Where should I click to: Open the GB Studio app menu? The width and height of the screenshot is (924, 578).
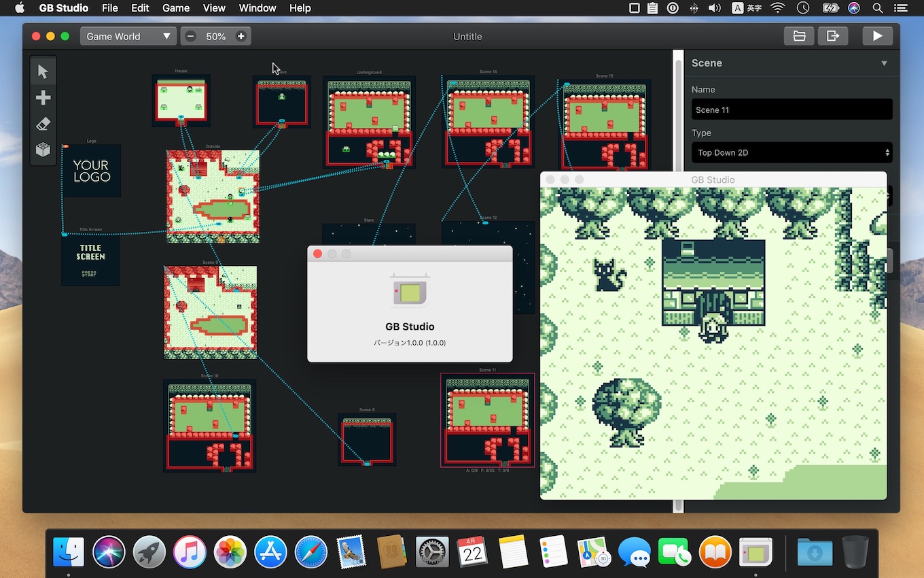63,8
